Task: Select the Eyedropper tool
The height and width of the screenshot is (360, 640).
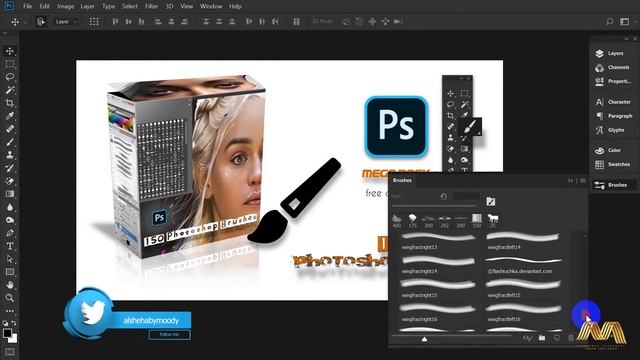Action: (10, 116)
